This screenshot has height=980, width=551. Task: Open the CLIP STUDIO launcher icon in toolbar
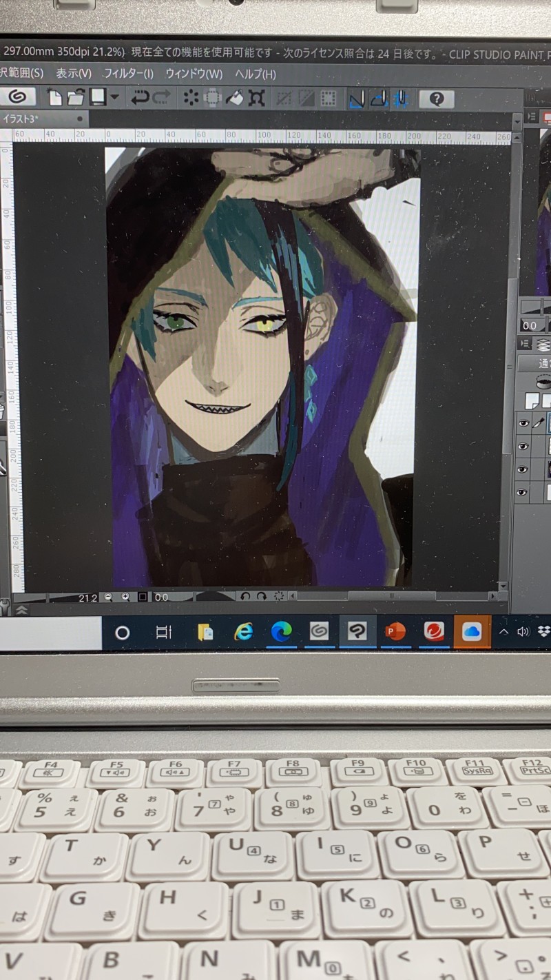click(x=17, y=98)
